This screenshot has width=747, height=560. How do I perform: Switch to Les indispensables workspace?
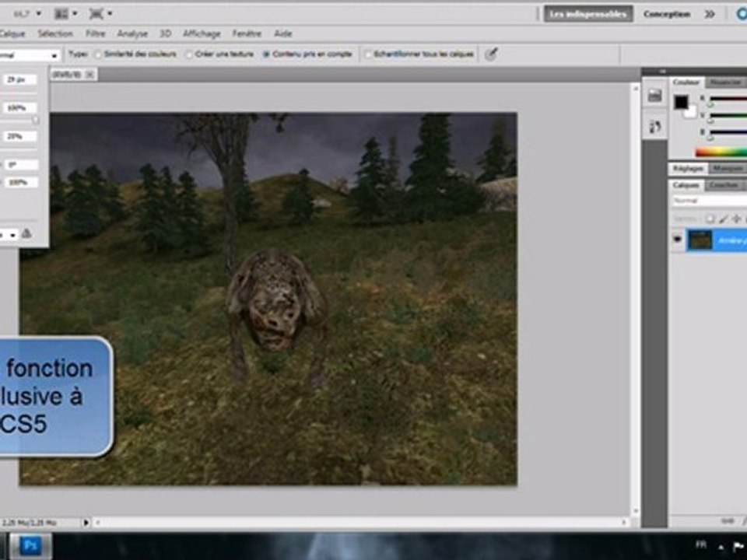(588, 14)
